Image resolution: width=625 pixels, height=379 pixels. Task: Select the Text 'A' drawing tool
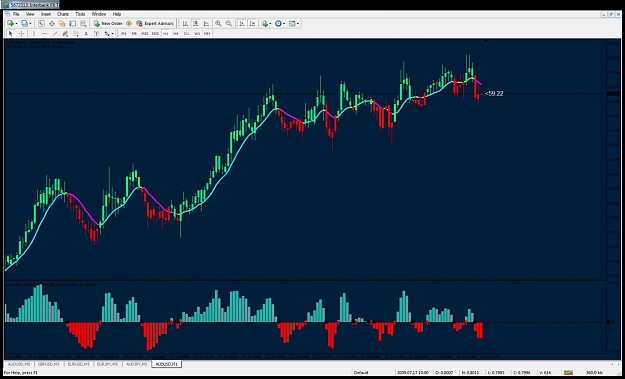[x=86, y=33]
